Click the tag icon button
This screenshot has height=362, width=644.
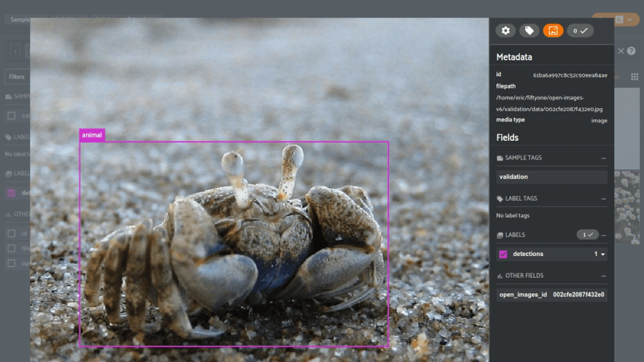pos(529,30)
